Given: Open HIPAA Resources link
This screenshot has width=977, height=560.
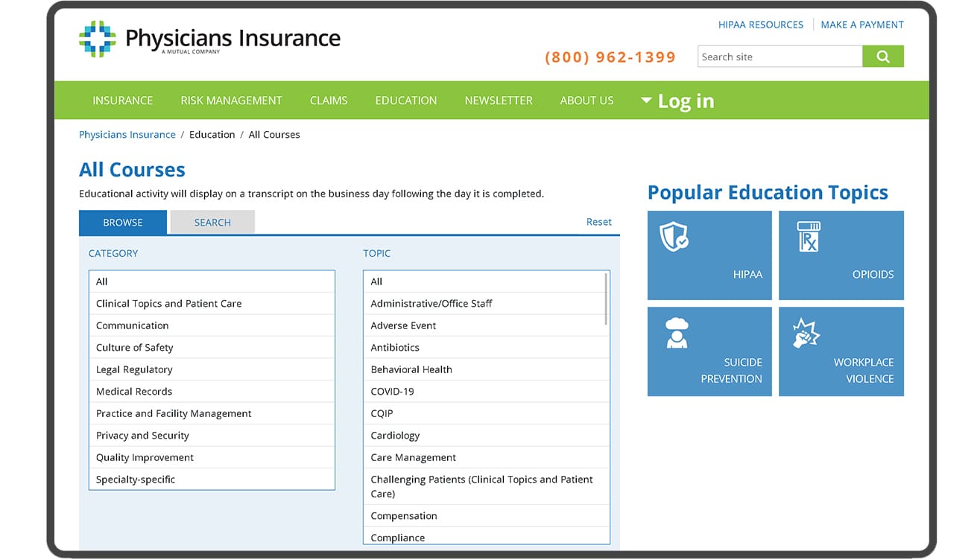Looking at the screenshot, I should pyautogui.click(x=761, y=25).
